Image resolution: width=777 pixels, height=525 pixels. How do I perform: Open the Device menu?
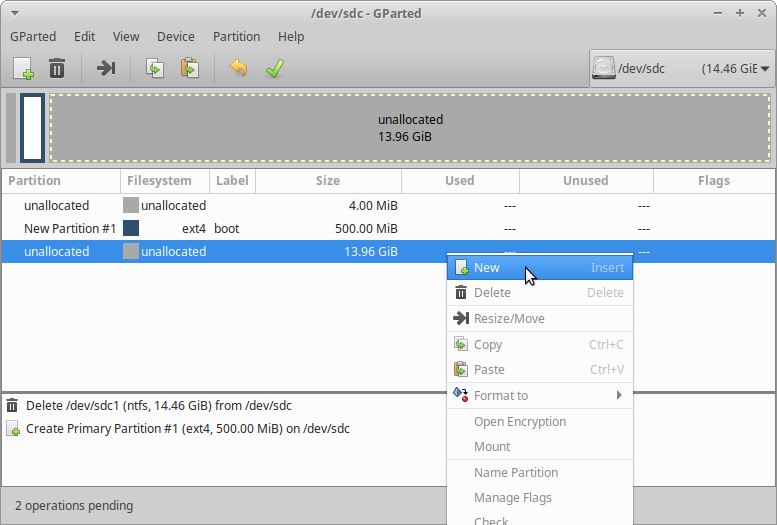[x=176, y=36]
